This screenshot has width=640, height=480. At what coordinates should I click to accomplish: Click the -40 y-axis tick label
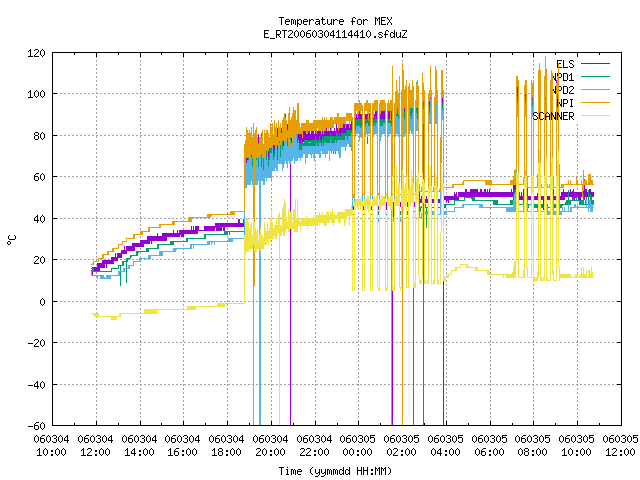click(x=36, y=385)
